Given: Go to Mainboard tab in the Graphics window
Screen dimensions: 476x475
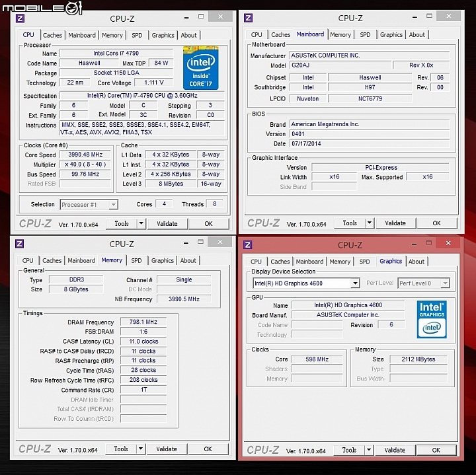Looking at the screenshot, I should click(x=309, y=262).
